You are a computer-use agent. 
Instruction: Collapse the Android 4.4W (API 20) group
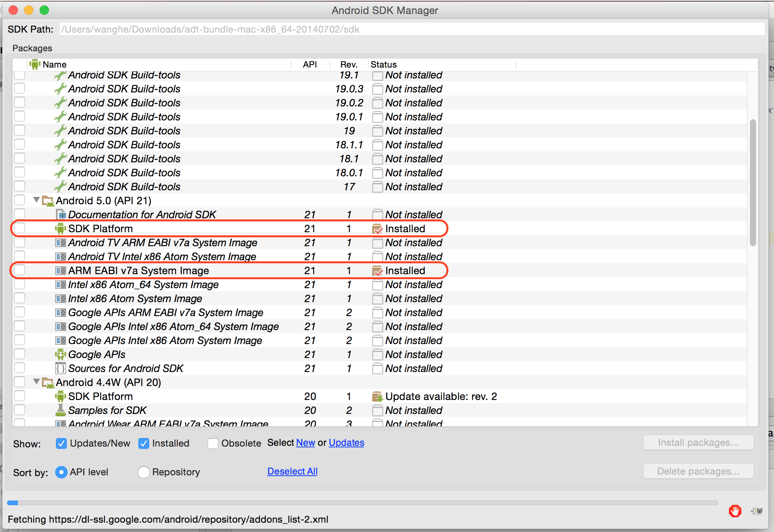[37, 382]
